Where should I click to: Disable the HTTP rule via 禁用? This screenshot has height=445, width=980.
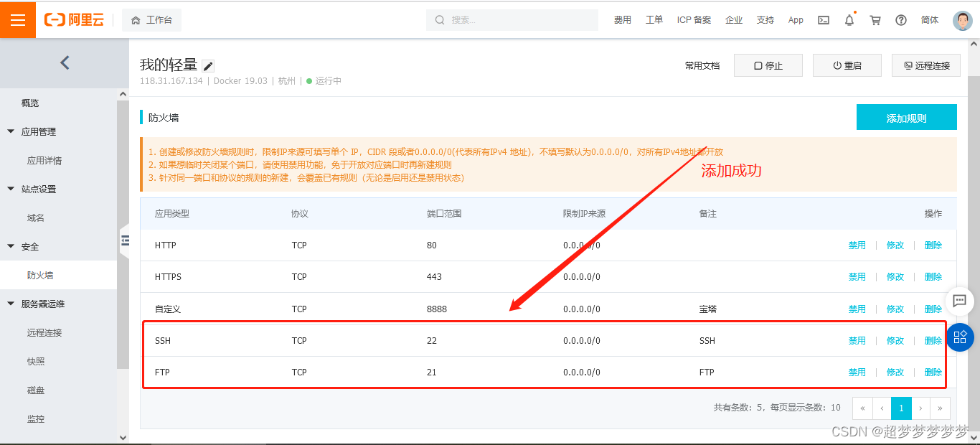coord(857,245)
